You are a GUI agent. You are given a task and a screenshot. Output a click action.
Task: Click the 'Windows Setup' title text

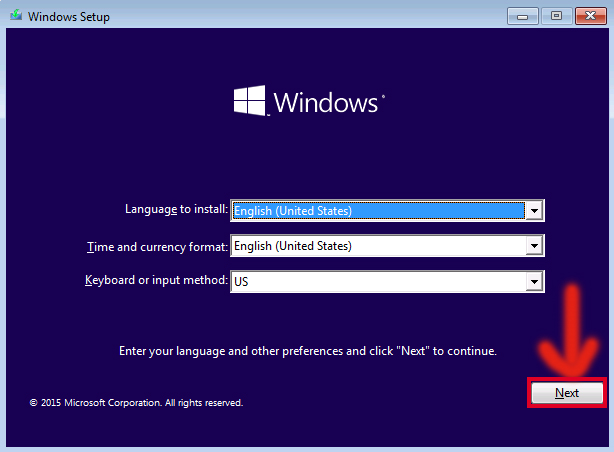[69, 17]
